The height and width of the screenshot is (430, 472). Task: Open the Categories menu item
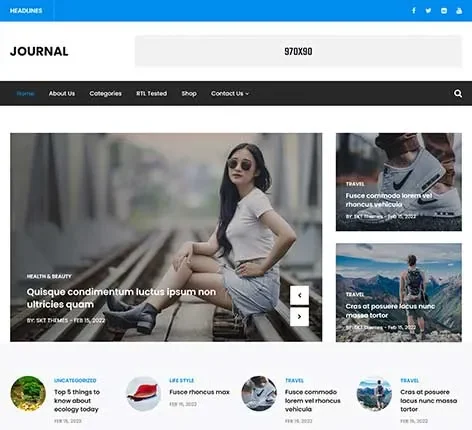(105, 94)
